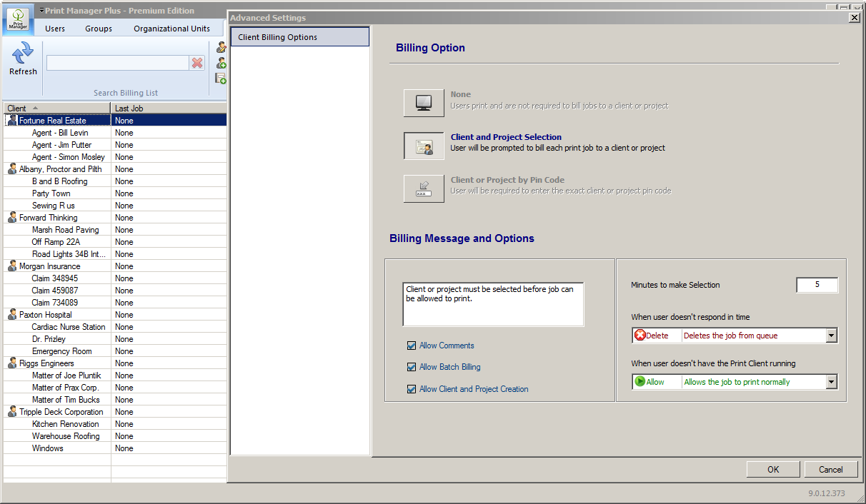The image size is (866, 504).
Task: Click Cancel in the Advanced Settings dialog
Action: coord(831,469)
